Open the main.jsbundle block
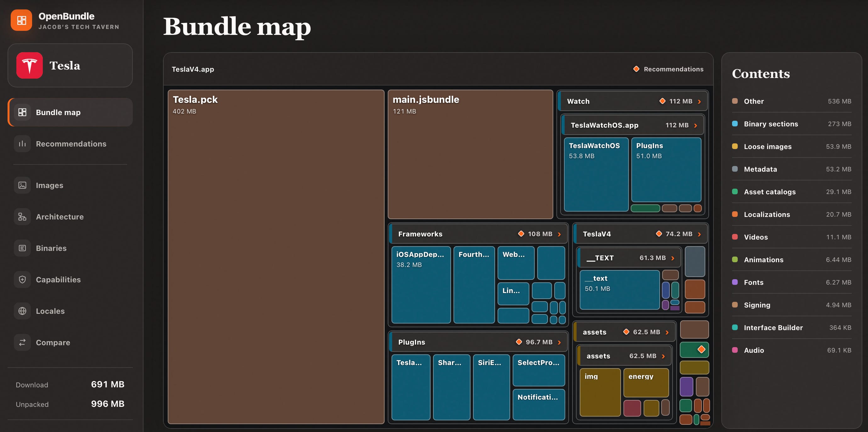Viewport: 868px width, 432px height. pos(471,154)
